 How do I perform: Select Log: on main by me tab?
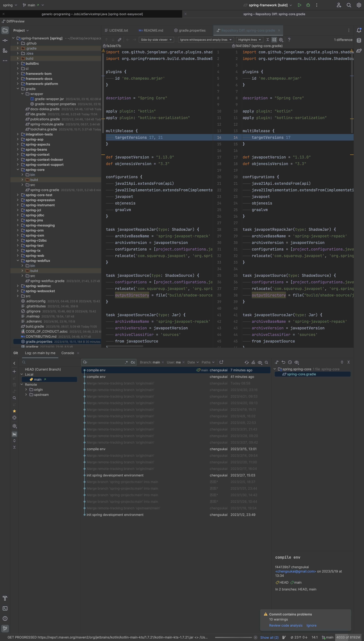coord(40,353)
